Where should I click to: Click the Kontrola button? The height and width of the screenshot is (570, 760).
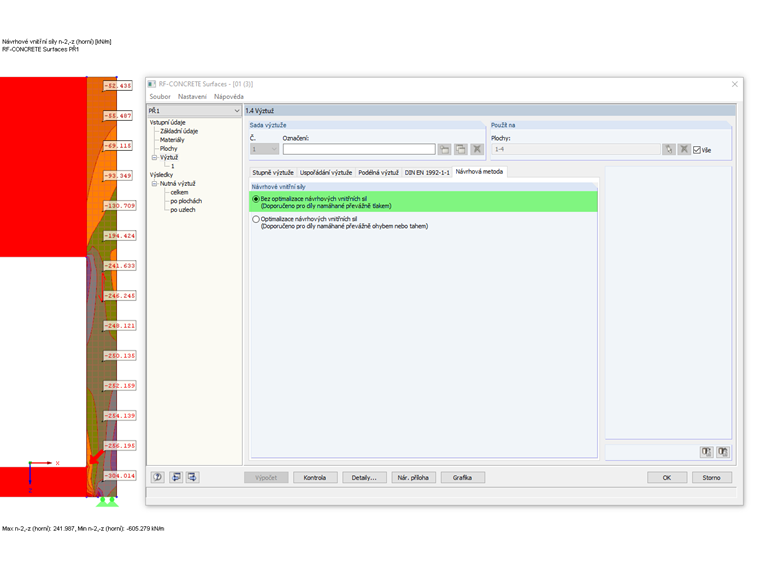[x=315, y=477]
